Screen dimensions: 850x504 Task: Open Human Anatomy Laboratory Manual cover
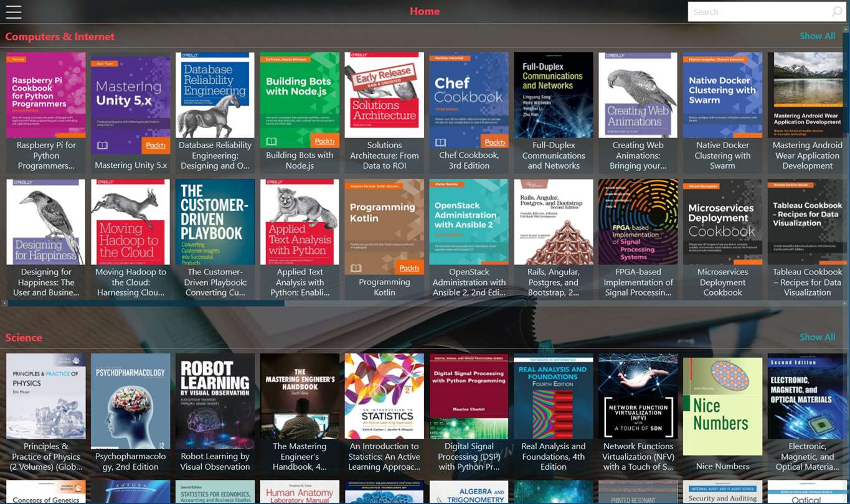300,492
